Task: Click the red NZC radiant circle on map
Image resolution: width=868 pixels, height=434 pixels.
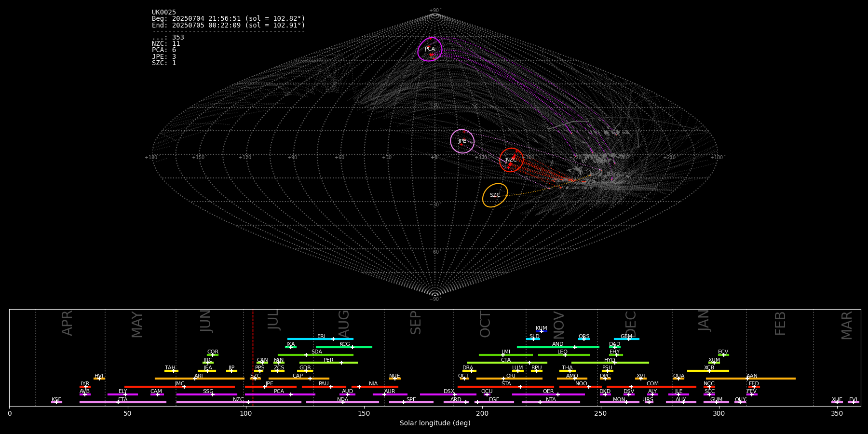Action: tap(512, 160)
